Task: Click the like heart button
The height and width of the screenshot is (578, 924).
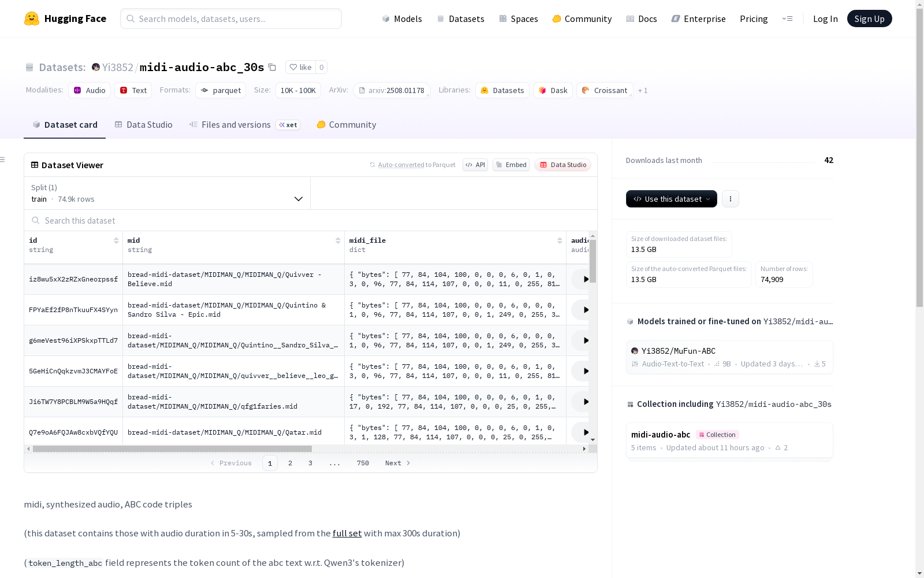Action: [x=300, y=67]
